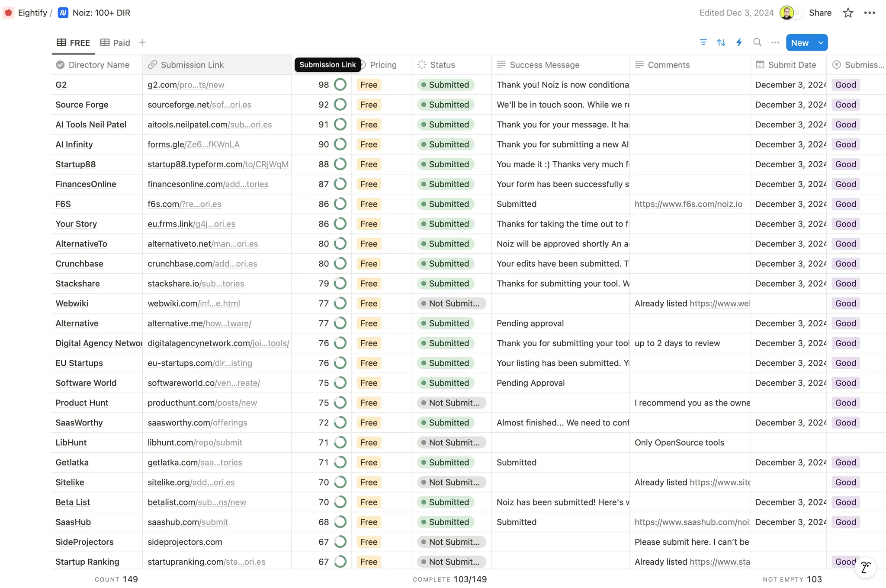Open the sort arrows icon

click(x=721, y=42)
